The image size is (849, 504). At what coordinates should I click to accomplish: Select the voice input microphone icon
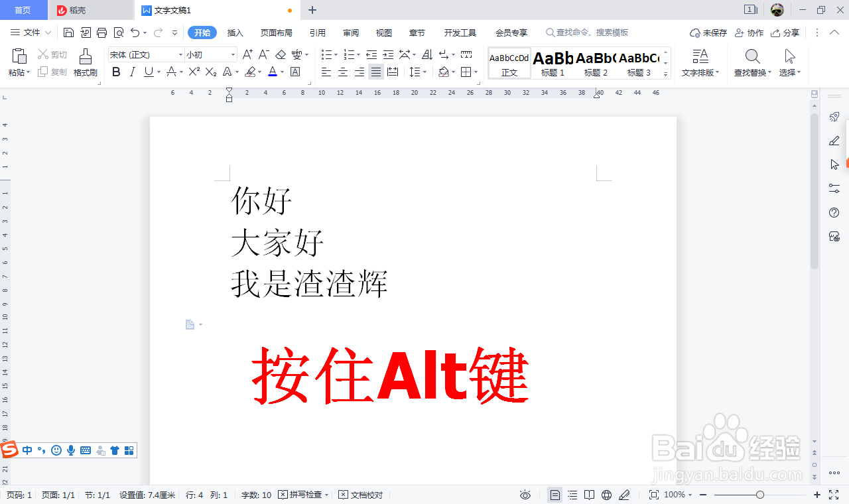coord(71,450)
